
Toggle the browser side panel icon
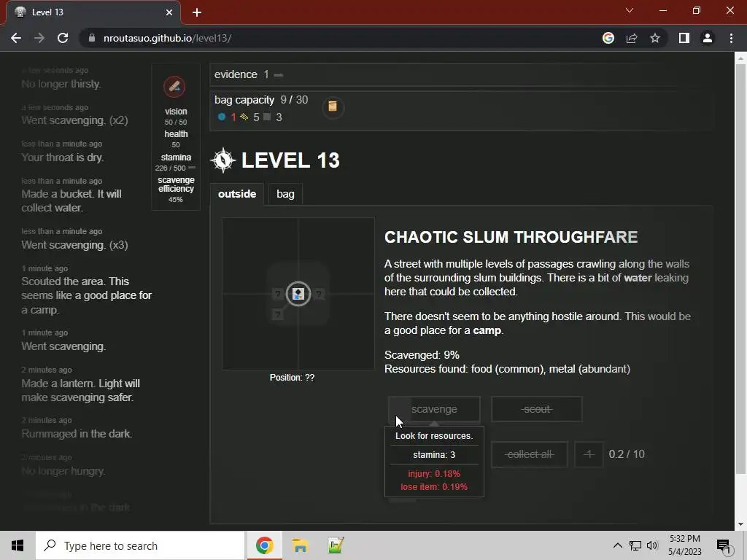click(684, 38)
